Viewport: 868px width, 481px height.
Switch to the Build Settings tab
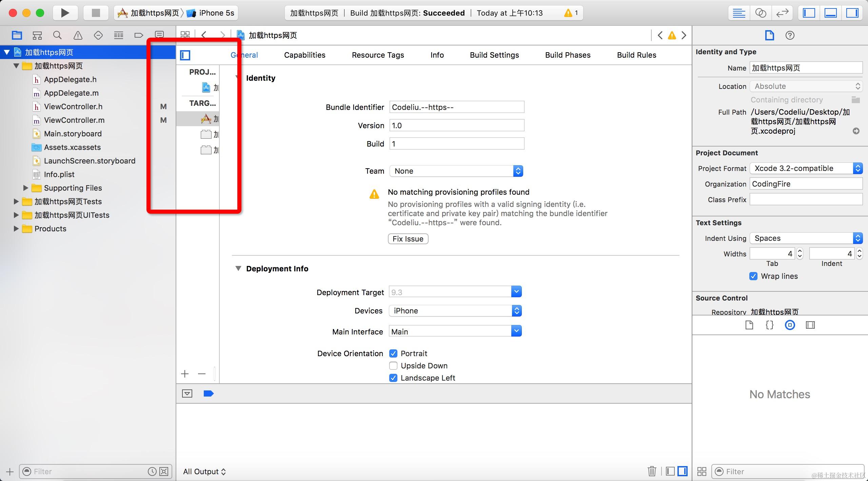click(x=494, y=55)
